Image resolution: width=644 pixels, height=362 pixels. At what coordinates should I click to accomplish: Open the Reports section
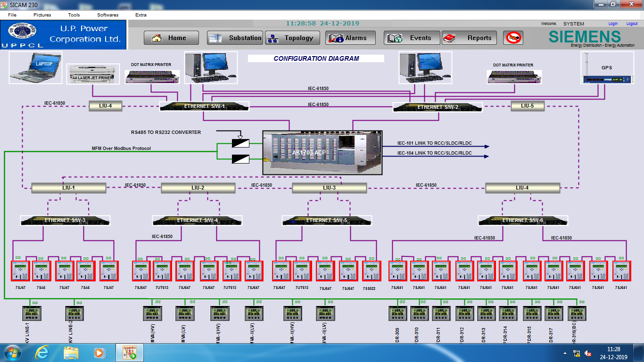470,38
